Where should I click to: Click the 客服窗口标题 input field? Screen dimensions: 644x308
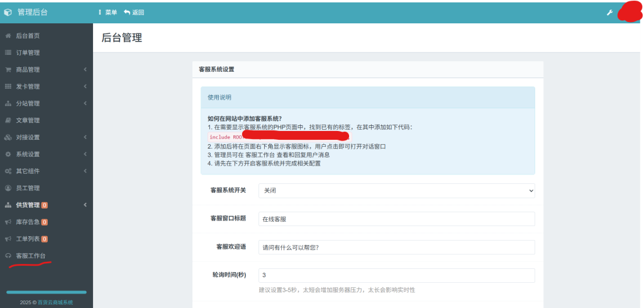click(396, 219)
